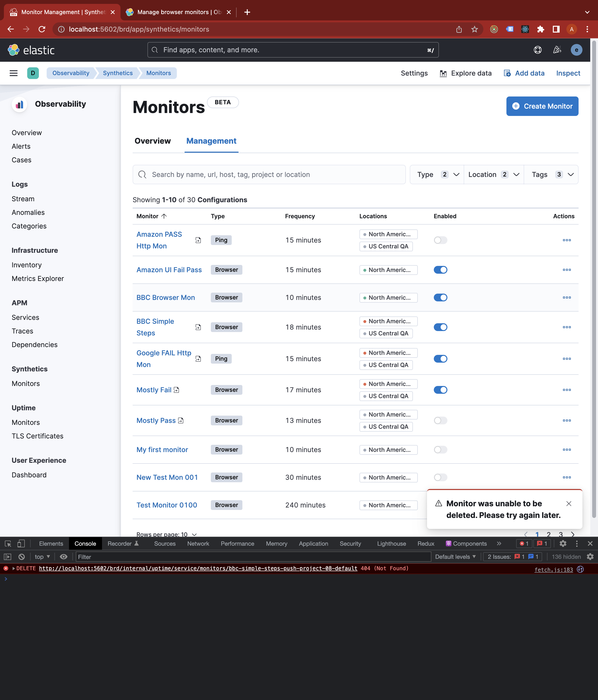The height and width of the screenshot is (700, 598).
Task: Switch to the Network tab in DevTools
Action: click(x=198, y=543)
